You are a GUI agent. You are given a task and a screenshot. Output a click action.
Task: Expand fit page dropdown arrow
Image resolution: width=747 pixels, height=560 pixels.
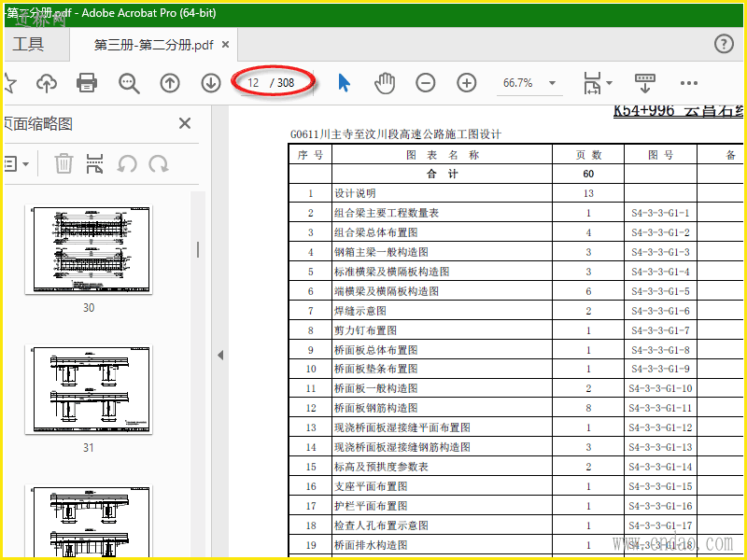coord(610,83)
